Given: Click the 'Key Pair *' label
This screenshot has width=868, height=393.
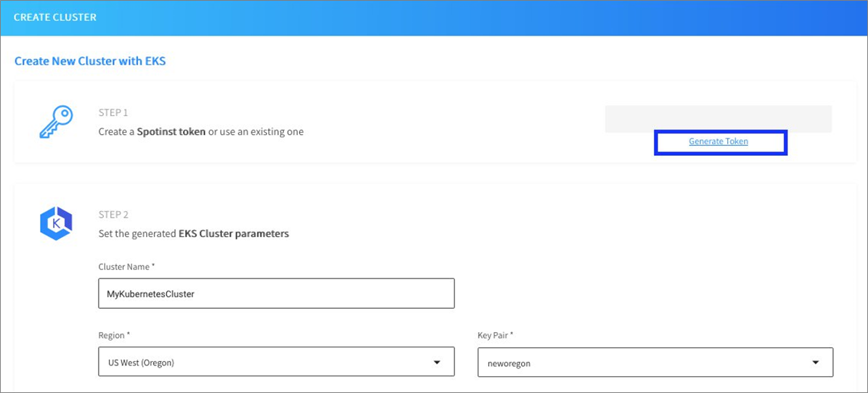Looking at the screenshot, I should click(496, 335).
